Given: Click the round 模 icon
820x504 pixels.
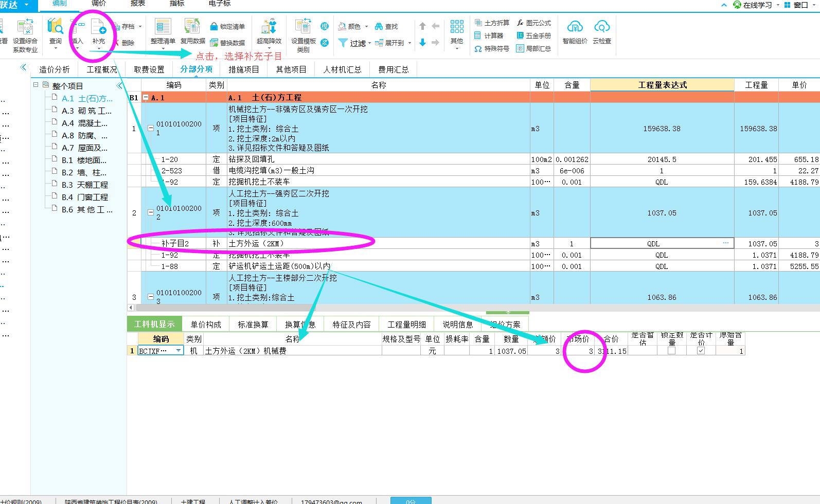Looking at the screenshot, I should click(x=325, y=26).
